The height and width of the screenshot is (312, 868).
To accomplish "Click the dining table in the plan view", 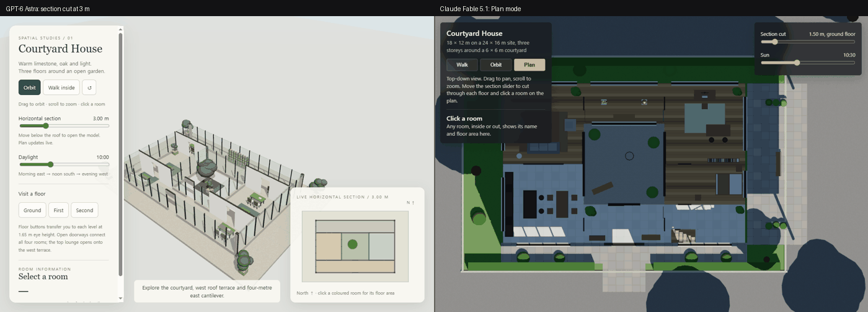I will (562, 203).
